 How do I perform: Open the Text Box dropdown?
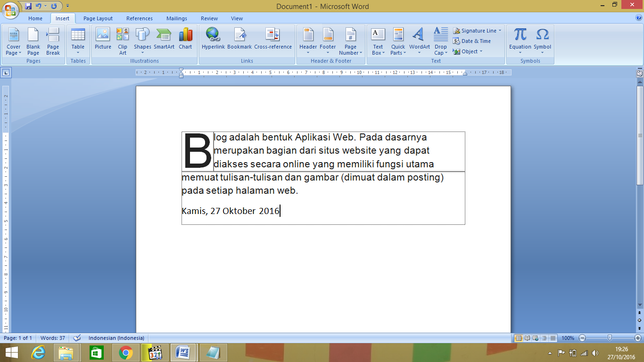click(x=378, y=41)
